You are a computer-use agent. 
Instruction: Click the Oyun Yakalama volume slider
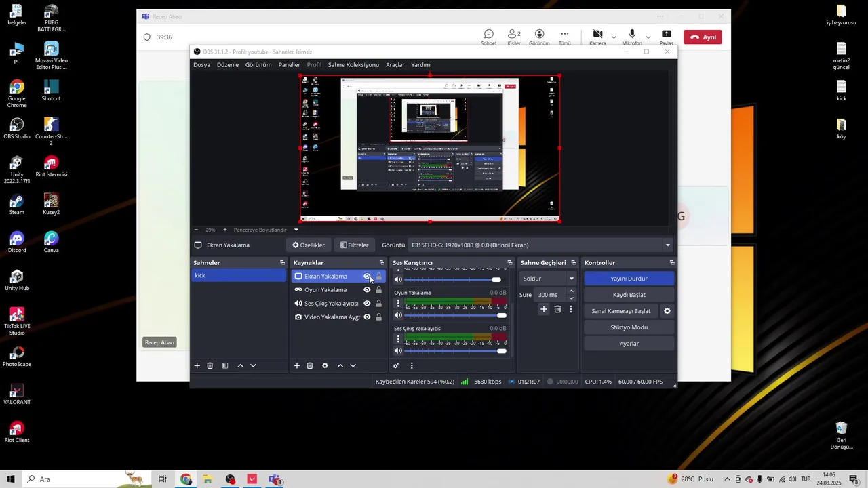click(x=455, y=315)
